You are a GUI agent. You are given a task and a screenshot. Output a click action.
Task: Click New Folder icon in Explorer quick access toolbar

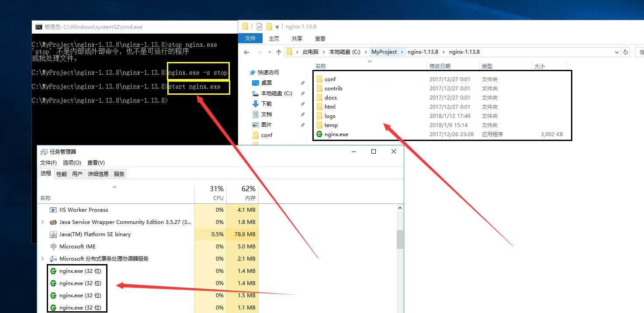(269, 26)
